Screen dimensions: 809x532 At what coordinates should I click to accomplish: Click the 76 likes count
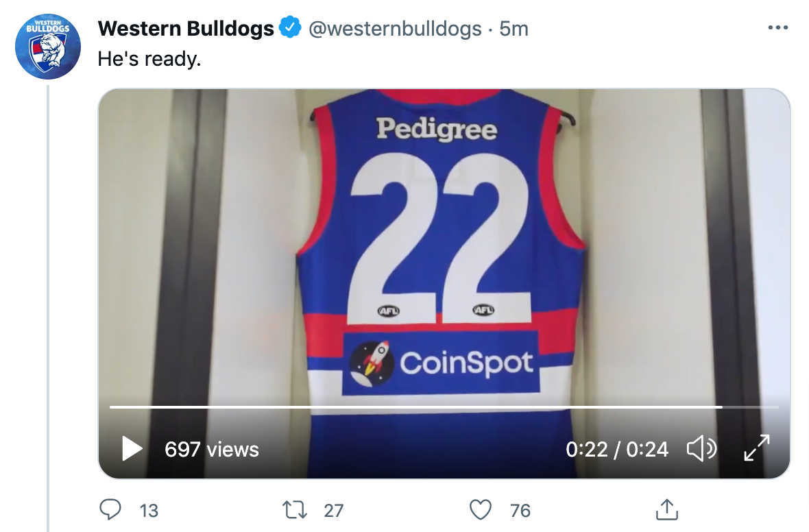point(520,511)
